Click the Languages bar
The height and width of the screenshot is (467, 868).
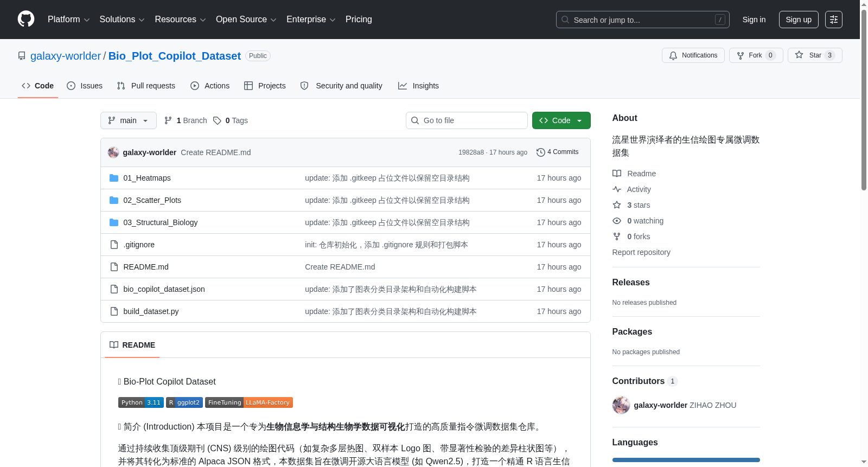[686, 460]
